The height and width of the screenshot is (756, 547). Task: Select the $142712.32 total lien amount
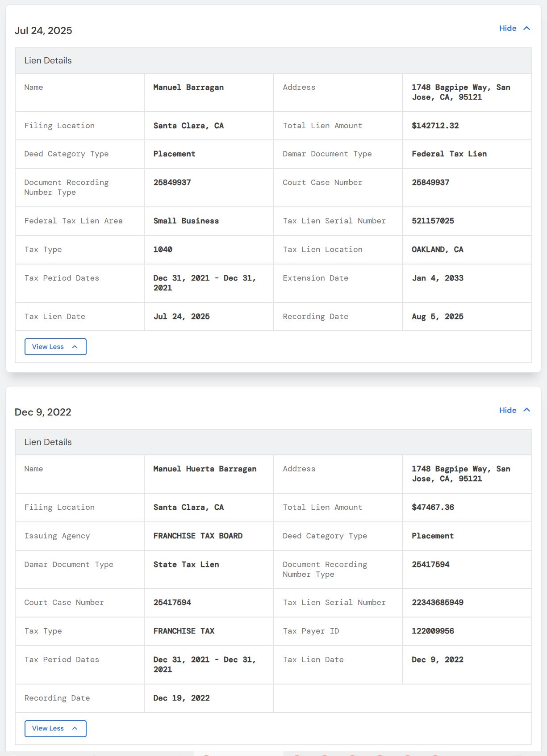click(x=435, y=126)
